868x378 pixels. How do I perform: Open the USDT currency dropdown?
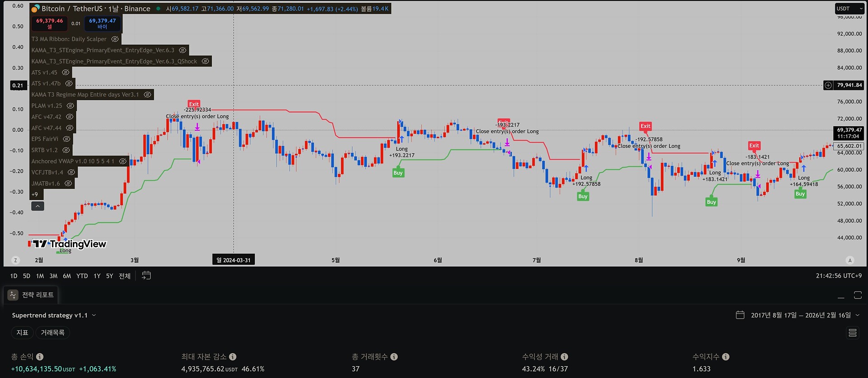tap(849, 9)
